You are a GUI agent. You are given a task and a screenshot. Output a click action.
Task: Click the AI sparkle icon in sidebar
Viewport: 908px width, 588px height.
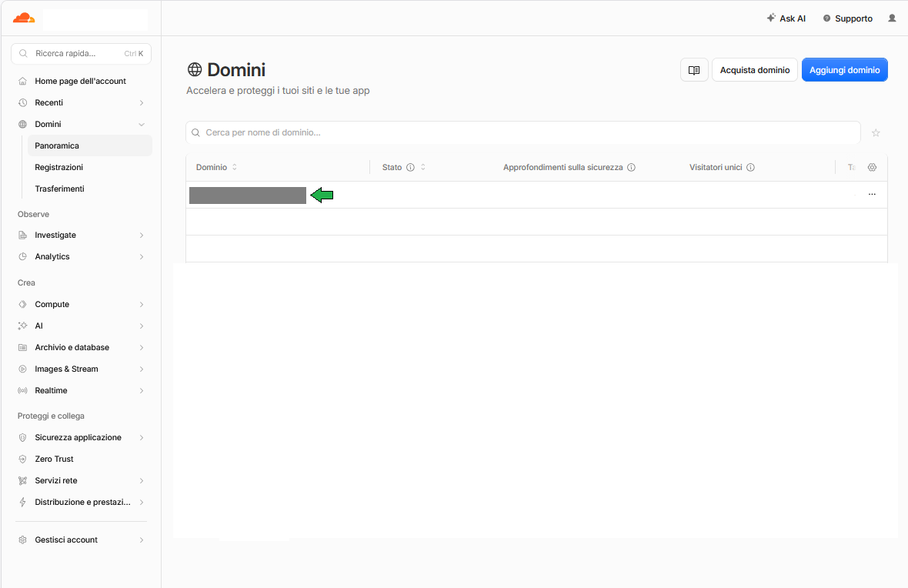pyautogui.click(x=22, y=326)
